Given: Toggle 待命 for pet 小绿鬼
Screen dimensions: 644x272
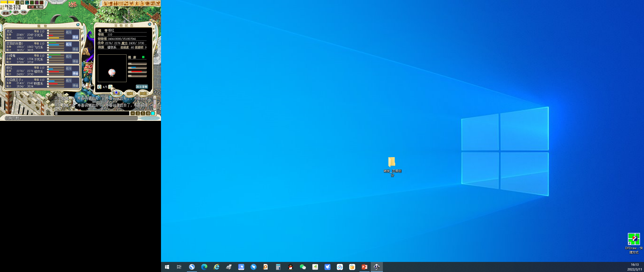Looking at the screenshot, I should (75, 61).
